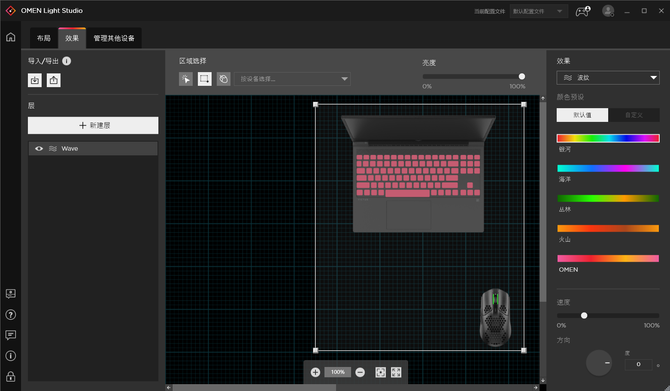The width and height of the screenshot is (670, 391).
Task: Toggle visibility of the Wave layer
Action: (x=39, y=149)
